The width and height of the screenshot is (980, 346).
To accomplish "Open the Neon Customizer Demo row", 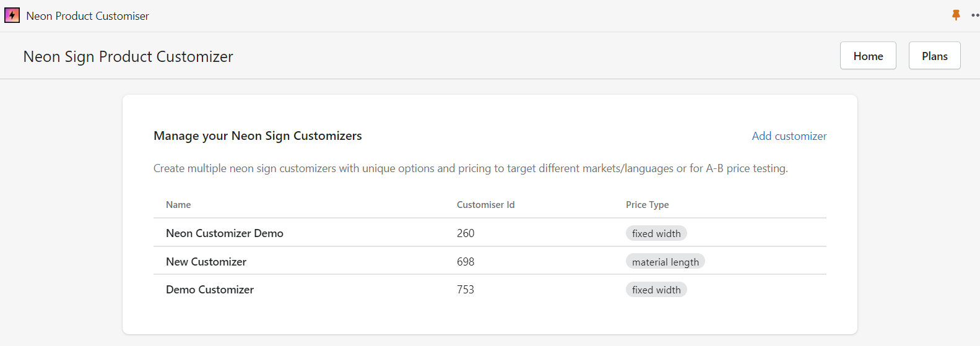I will point(224,233).
